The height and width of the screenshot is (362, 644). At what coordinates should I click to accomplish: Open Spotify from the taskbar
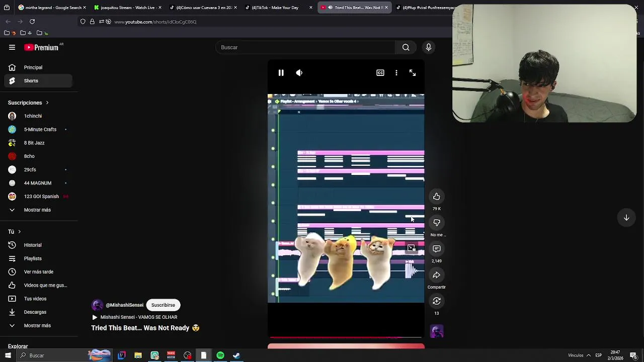pos(220,355)
